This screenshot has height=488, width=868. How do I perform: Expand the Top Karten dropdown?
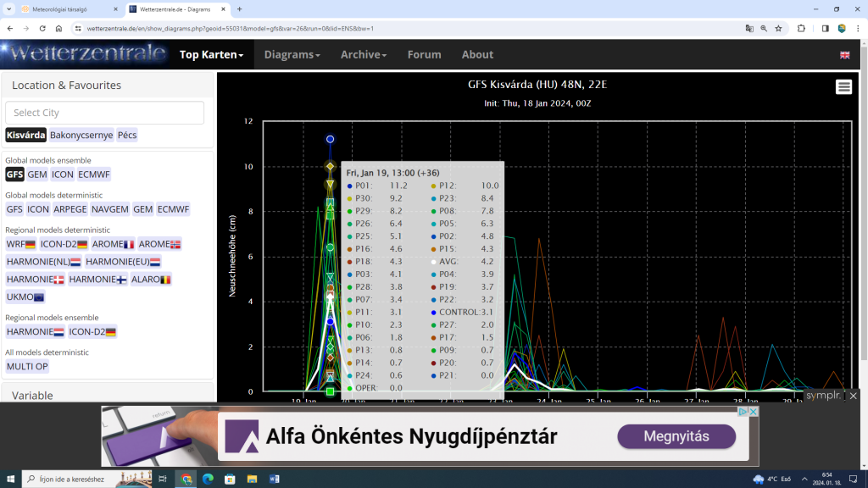point(211,54)
